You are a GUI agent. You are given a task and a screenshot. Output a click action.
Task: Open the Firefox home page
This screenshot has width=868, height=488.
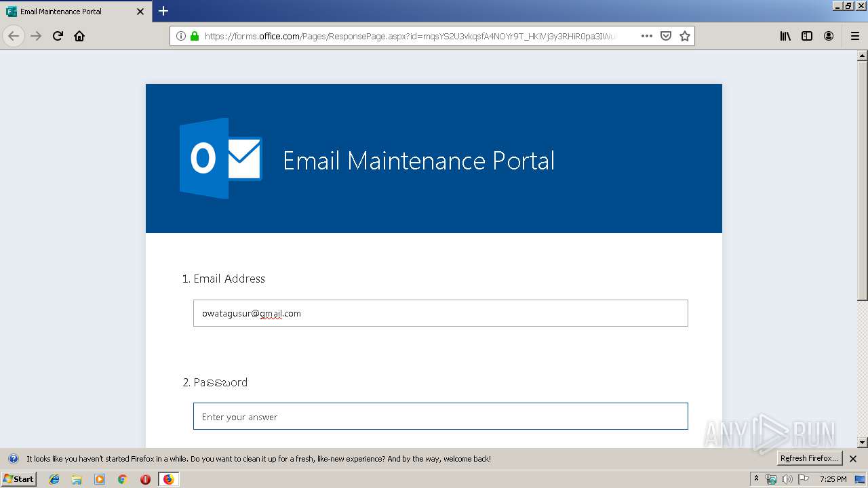[x=79, y=36]
